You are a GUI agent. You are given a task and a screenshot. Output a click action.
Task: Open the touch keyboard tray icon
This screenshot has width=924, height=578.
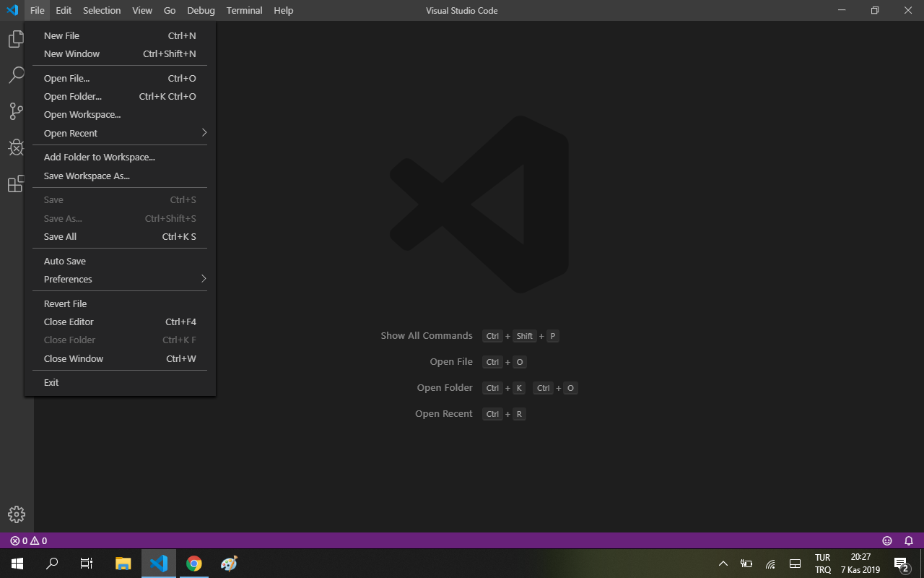(795, 564)
